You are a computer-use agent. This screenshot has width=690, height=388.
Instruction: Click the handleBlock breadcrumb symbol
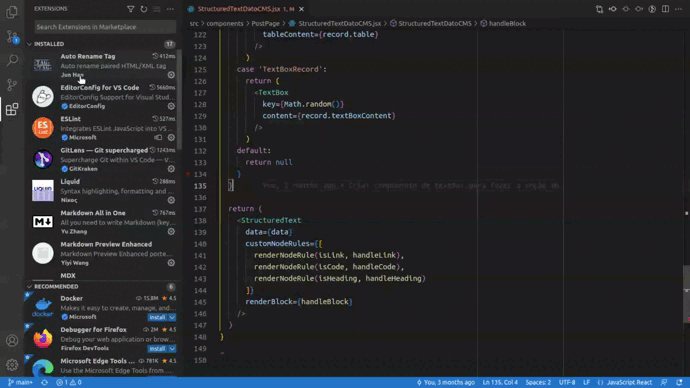coord(507,23)
